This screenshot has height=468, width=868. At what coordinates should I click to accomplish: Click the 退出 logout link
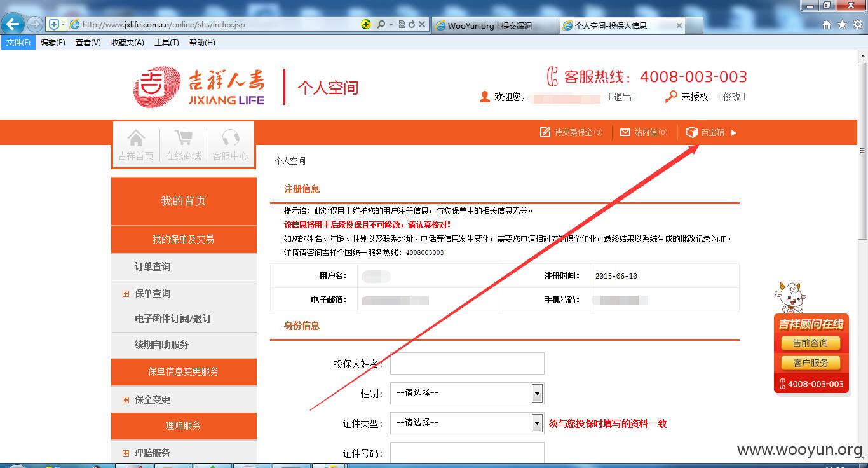coord(622,97)
